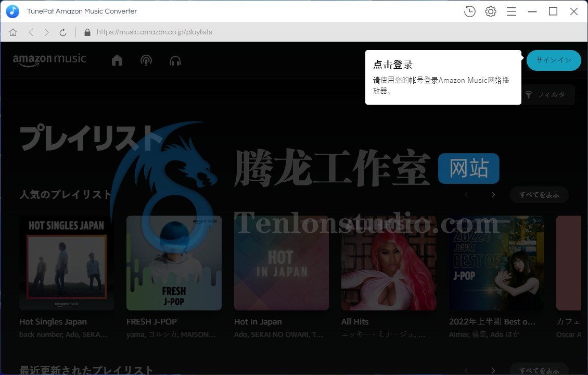This screenshot has height=375, width=588.
Task: Open the All Hits cover thumbnail
Action: pos(389,263)
